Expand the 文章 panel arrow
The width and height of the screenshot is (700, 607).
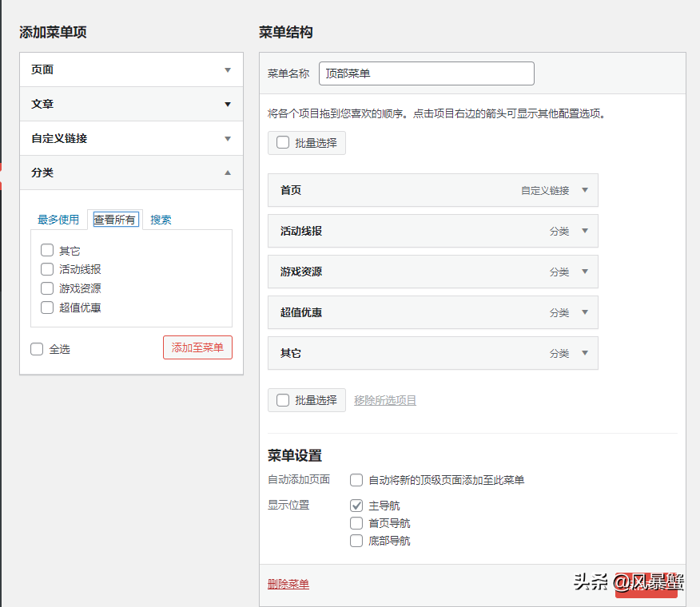click(228, 104)
